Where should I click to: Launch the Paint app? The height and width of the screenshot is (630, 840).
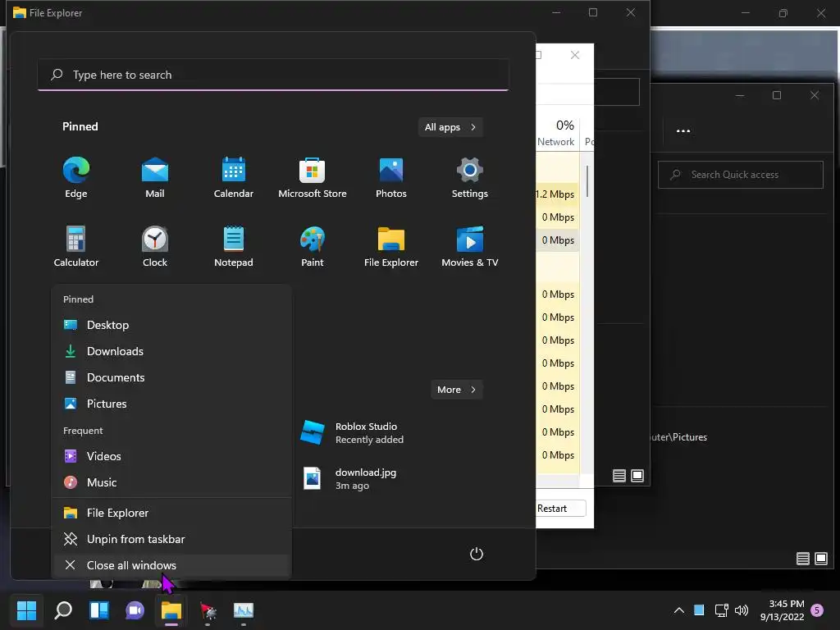[313, 246]
